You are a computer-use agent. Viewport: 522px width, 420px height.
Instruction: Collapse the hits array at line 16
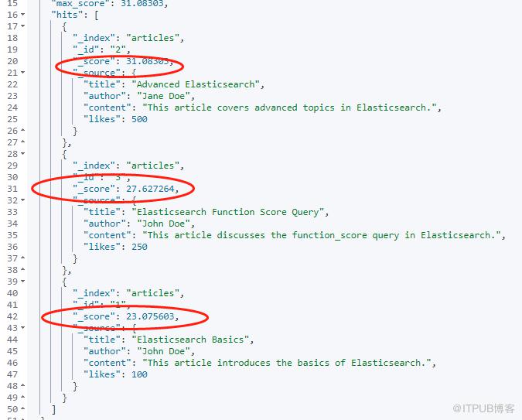pyautogui.click(x=22, y=15)
